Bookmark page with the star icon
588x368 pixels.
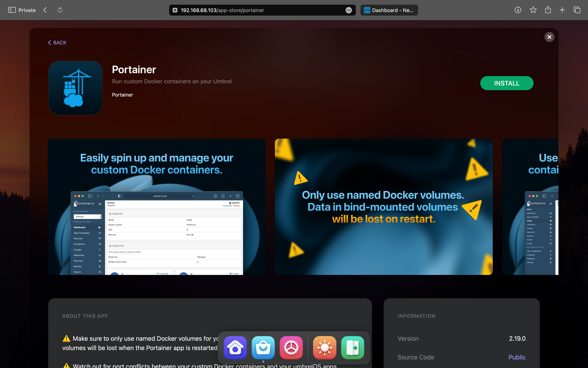(533, 10)
